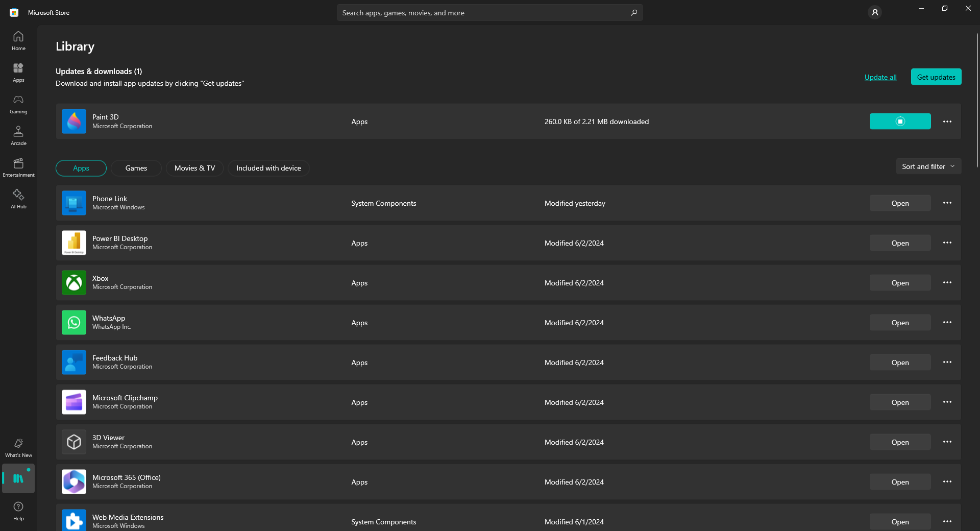
Task: Open the Power BI Desktop app
Action: click(x=900, y=243)
